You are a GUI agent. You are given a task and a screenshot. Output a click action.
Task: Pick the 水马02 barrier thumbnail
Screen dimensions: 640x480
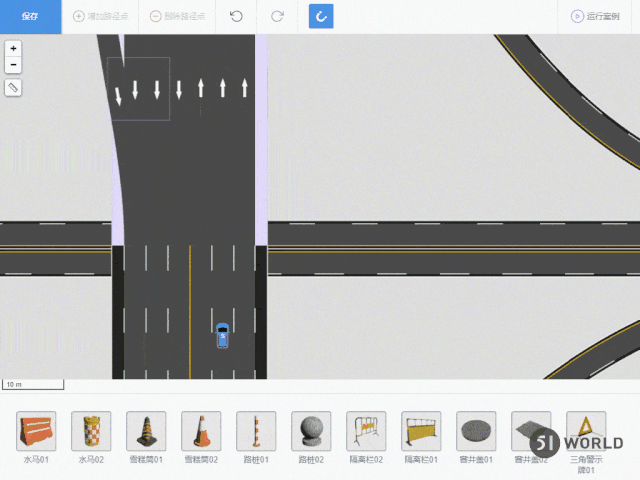click(x=91, y=431)
